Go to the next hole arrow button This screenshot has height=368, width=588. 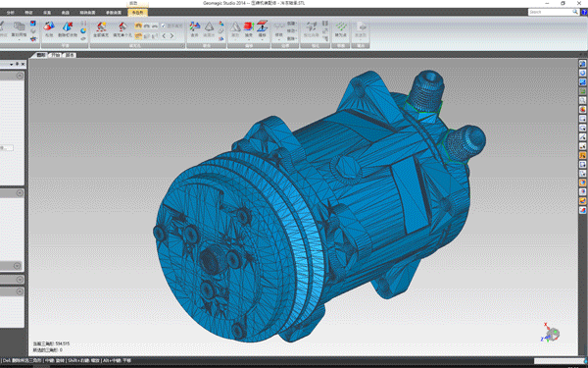(x=172, y=36)
